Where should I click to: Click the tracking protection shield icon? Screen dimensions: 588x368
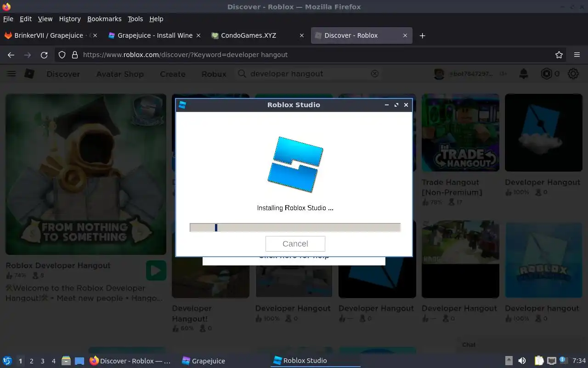pos(62,55)
